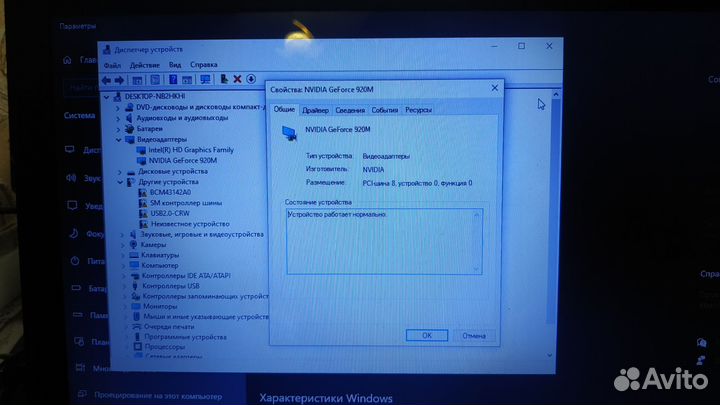Switch to the Сведения tab
The image size is (720, 405).
[350, 110]
